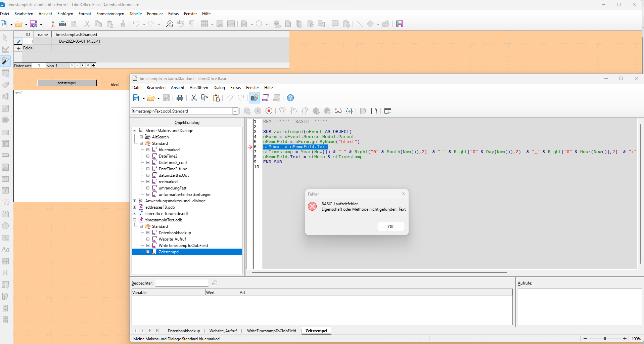Image resolution: width=644 pixels, height=344 pixels.
Task: Click Cut scissors icon in Basic IDE
Action: pyautogui.click(x=194, y=98)
